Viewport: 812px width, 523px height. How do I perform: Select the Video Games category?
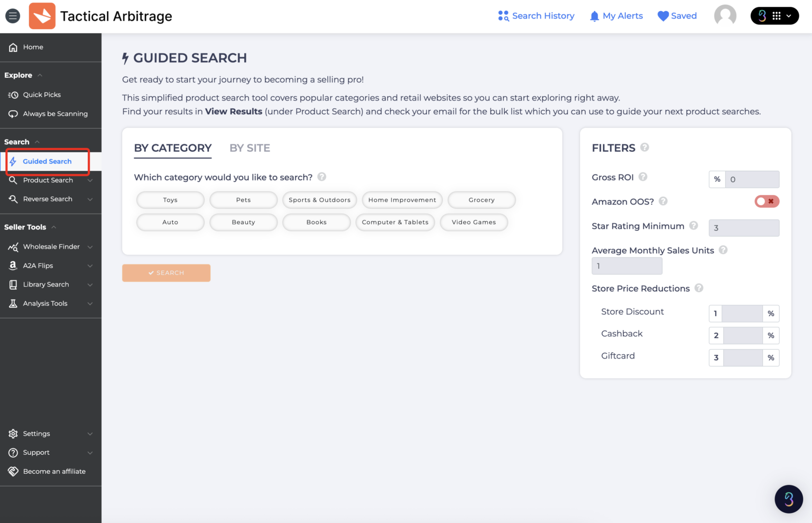[474, 222]
